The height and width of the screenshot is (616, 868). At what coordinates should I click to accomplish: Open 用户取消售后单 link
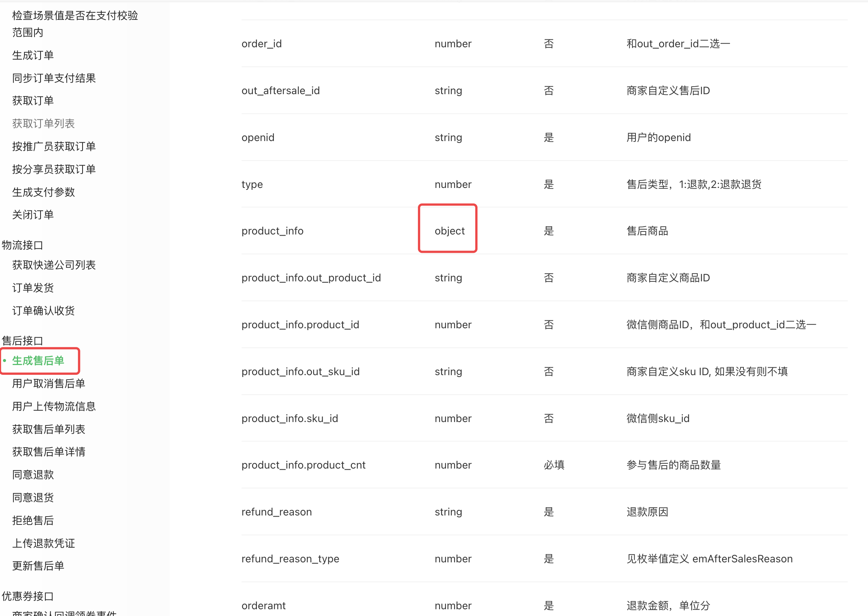click(48, 383)
